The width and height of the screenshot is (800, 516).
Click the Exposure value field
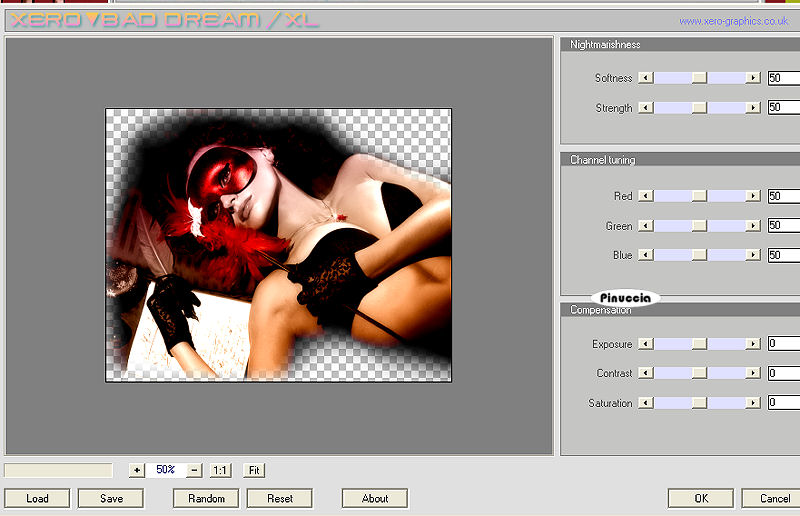(784, 343)
